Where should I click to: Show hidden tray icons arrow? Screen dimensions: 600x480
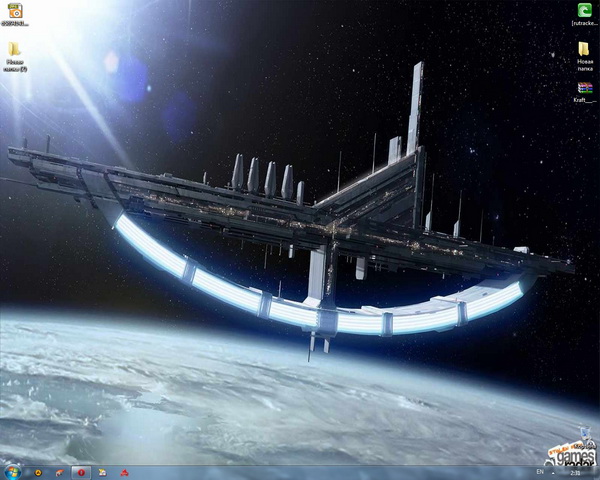553,473
